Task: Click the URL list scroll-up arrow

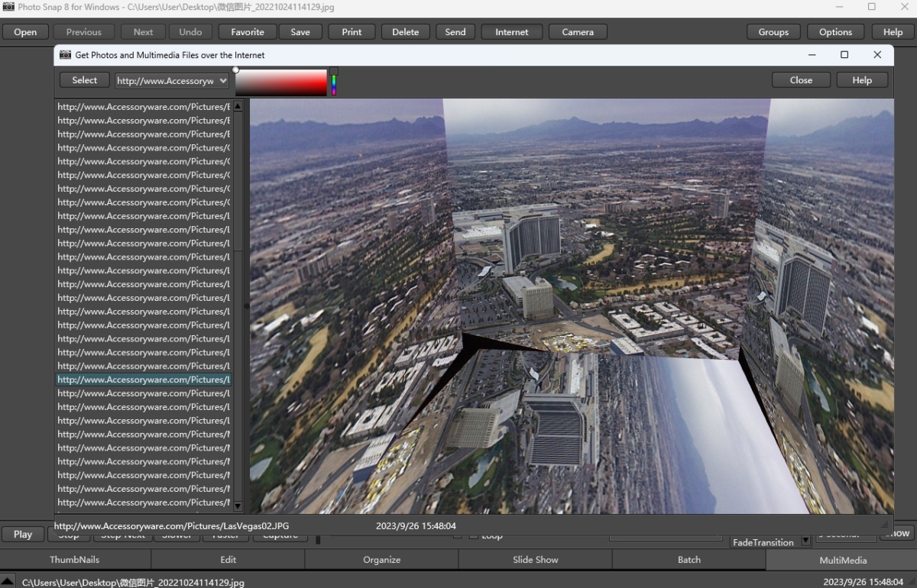Action: 238,106
